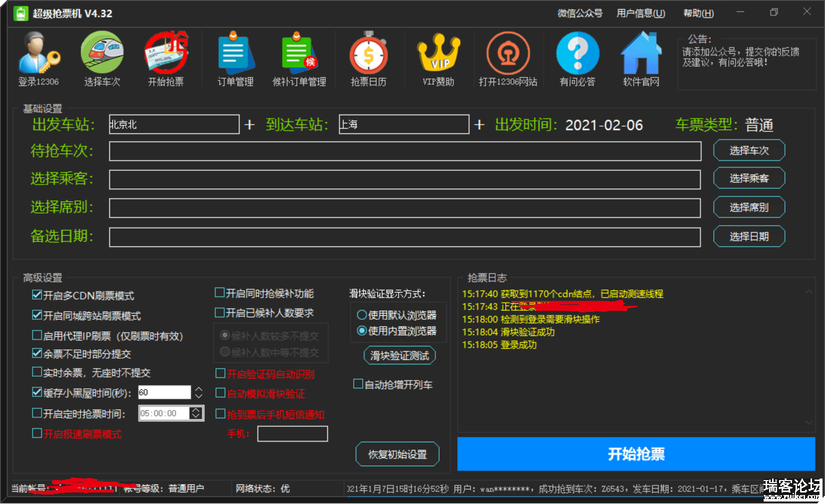Toggle 缓存小黑屋时间 checkbox
Image resolution: width=825 pixels, height=504 pixels.
[37, 392]
